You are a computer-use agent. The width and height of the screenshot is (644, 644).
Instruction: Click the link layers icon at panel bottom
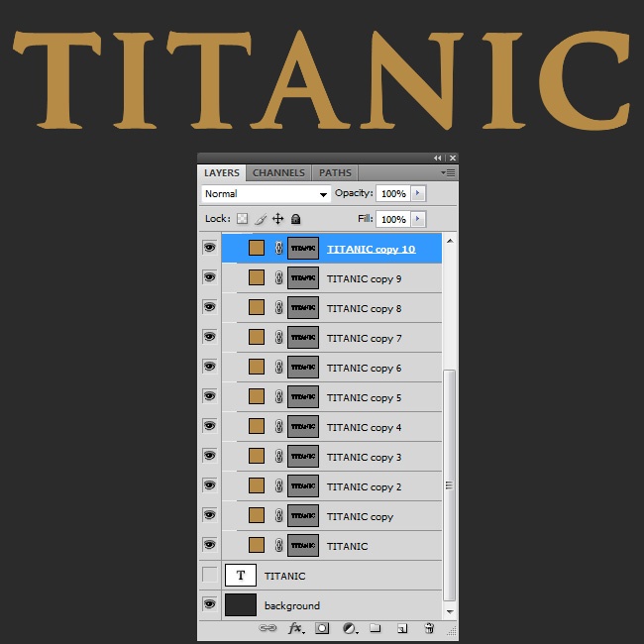(268, 627)
